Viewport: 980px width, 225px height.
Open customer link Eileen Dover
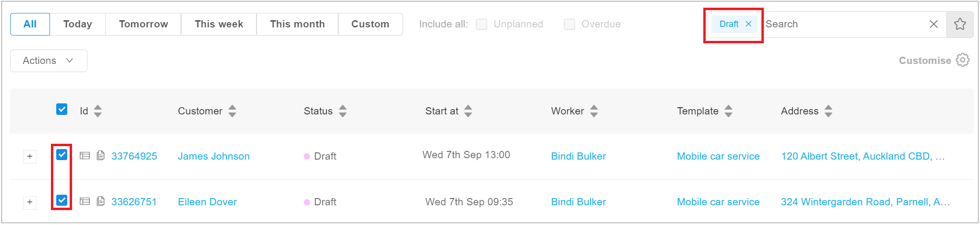[207, 202]
